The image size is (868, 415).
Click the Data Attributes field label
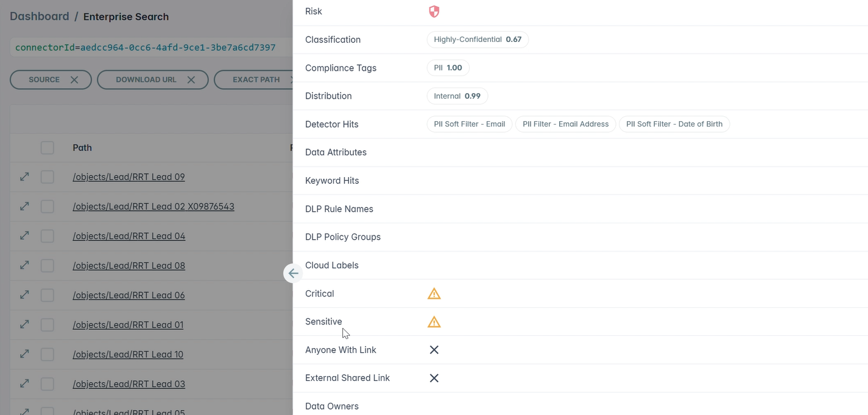(x=336, y=153)
